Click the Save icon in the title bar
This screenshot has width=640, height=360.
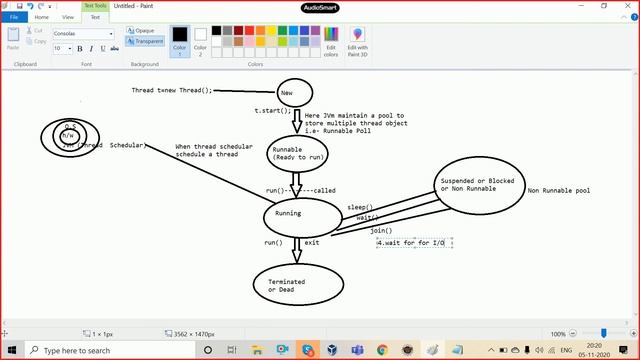19,6
